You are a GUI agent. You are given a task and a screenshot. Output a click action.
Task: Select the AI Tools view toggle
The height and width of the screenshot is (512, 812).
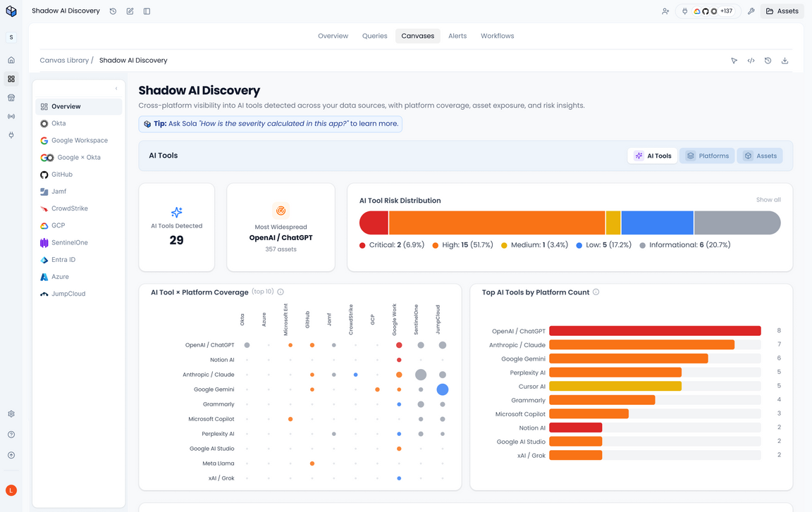[x=653, y=156]
